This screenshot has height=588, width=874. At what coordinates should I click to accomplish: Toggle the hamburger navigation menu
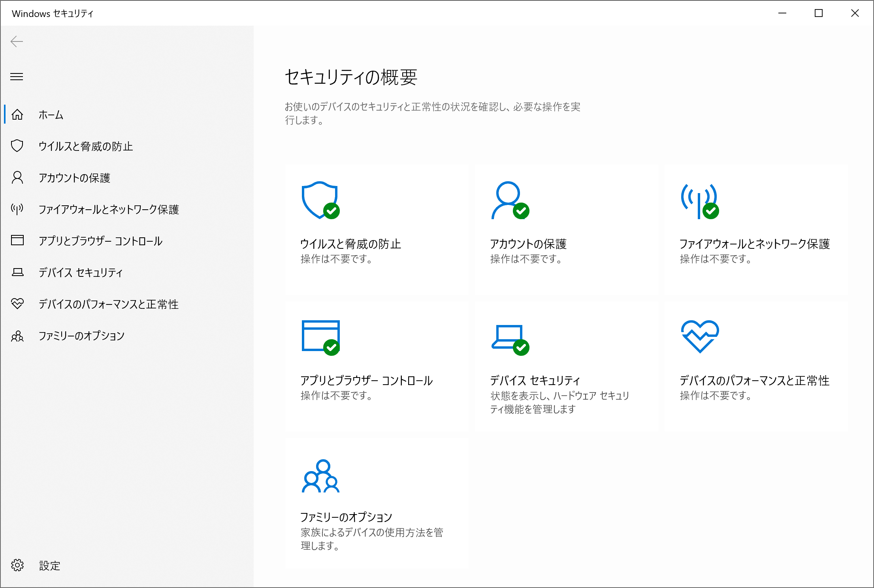(x=17, y=77)
